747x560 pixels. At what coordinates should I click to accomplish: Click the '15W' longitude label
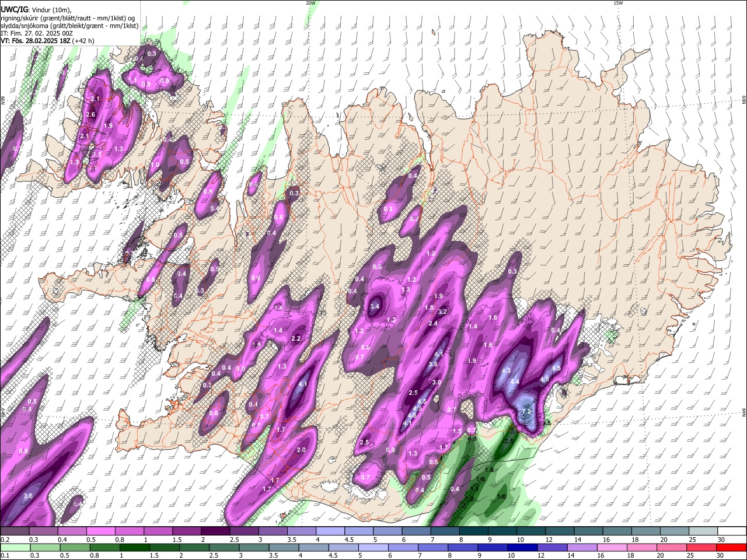[x=618, y=3]
